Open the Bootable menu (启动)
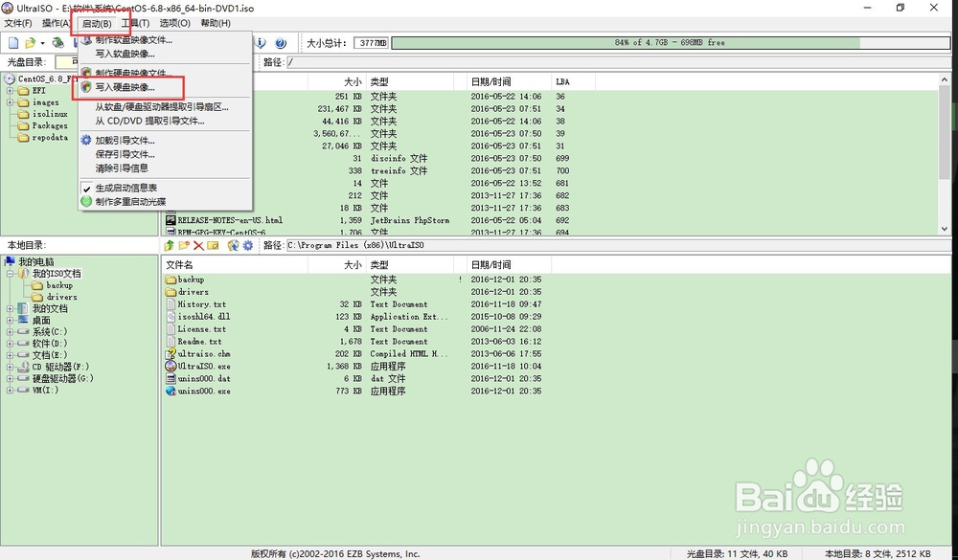This screenshot has height=560, width=958. 97,24
